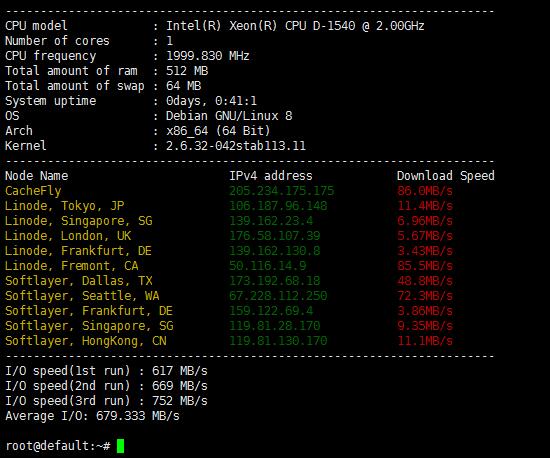This screenshot has height=458, width=550.
Task: Click the IPv4 address column header
Action: 271,176
